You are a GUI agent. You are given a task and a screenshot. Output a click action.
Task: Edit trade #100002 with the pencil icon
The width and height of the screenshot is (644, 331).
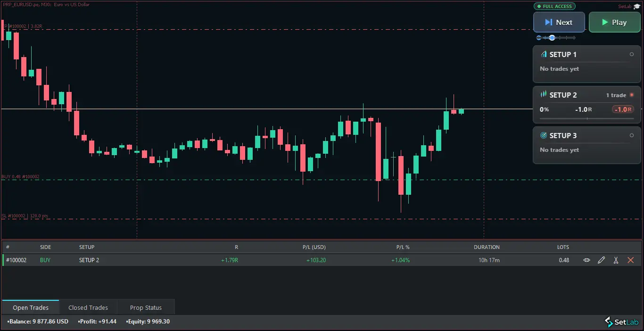[601, 260]
